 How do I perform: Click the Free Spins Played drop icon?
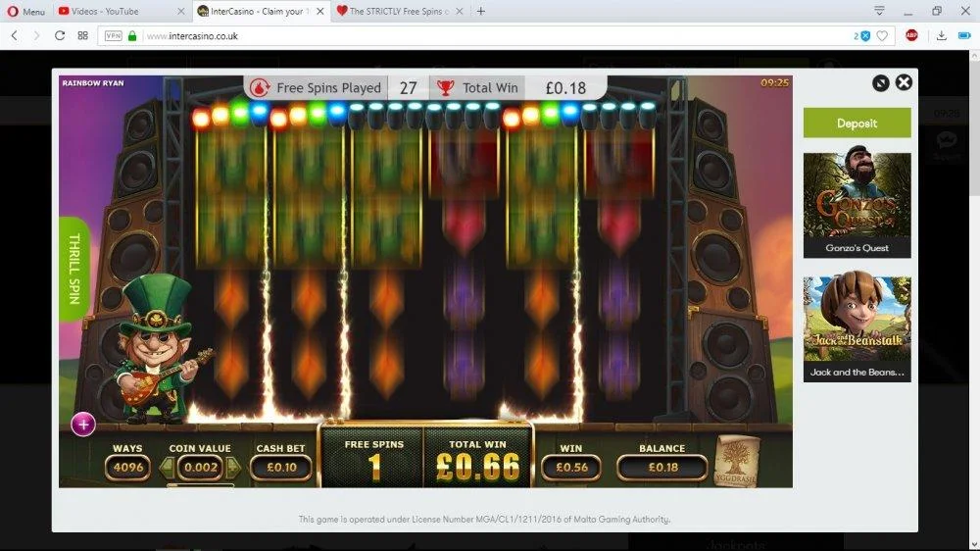[260, 88]
